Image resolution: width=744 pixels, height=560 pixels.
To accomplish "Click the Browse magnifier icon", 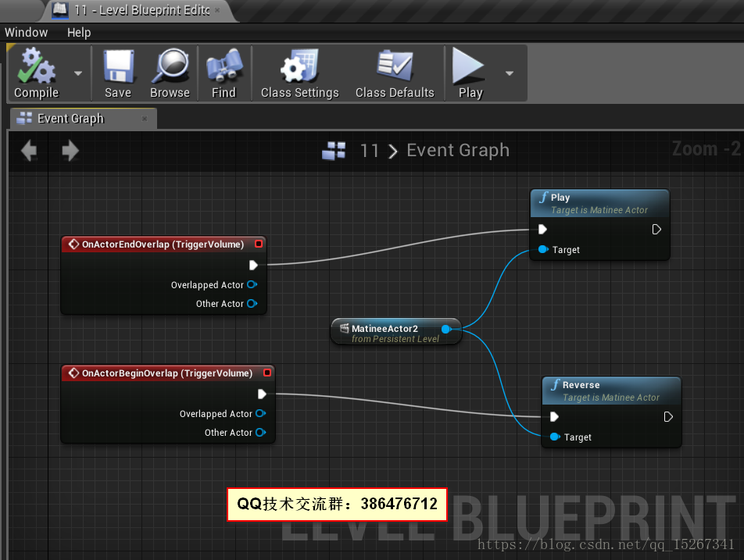I will pos(170,66).
